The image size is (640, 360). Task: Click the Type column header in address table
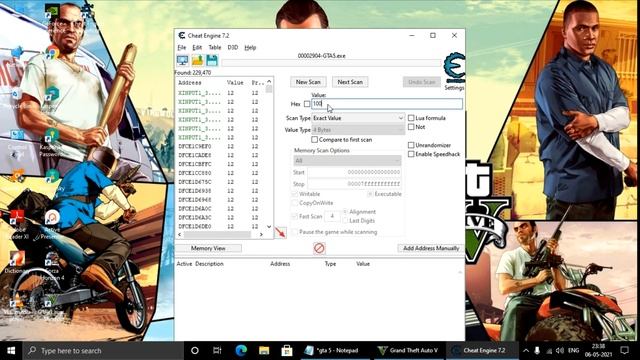(x=330, y=264)
